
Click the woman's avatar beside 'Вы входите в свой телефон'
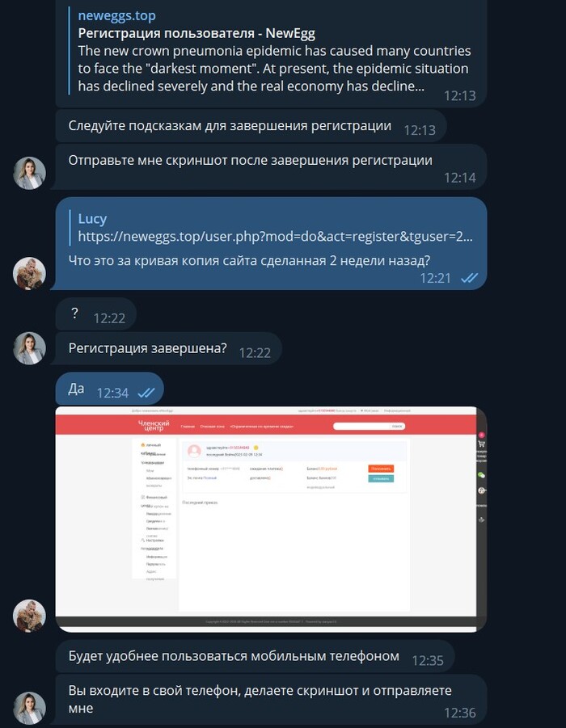pos(29,709)
